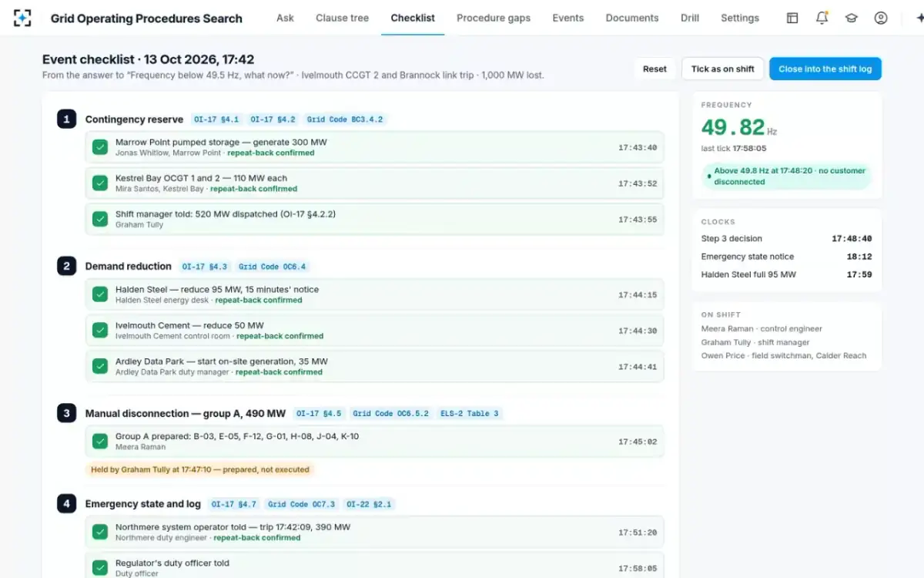
Task: Click the Above 49.8 Hz status pill
Action: pos(786,176)
